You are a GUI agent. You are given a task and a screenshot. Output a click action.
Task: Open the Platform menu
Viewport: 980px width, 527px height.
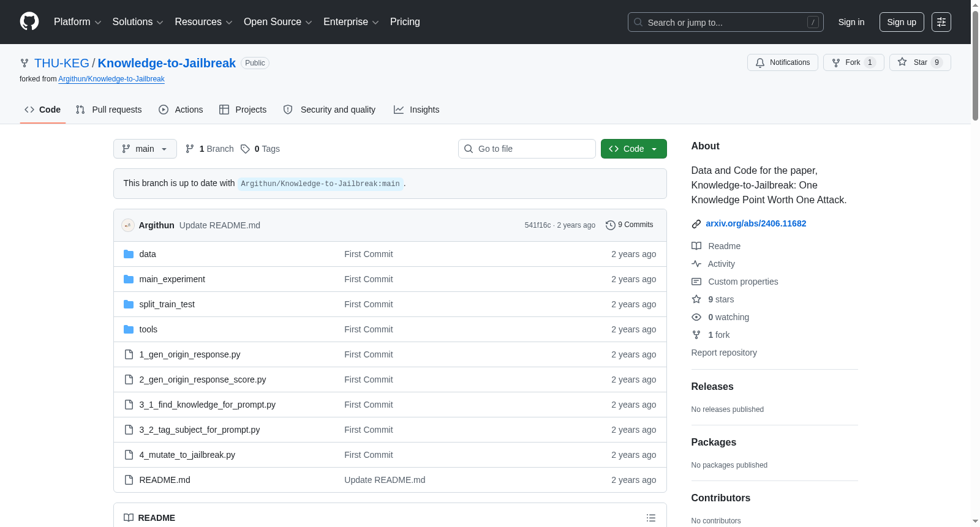point(77,22)
